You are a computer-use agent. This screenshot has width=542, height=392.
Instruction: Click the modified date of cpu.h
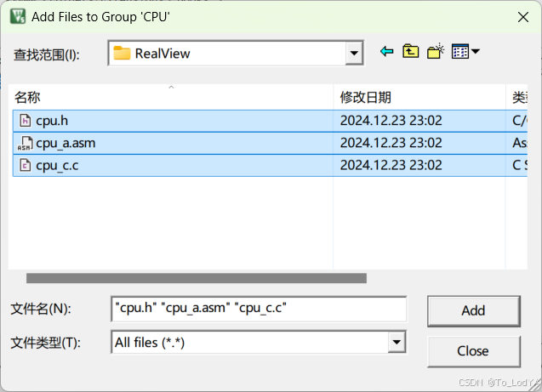pyautogui.click(x=391, y=121)
